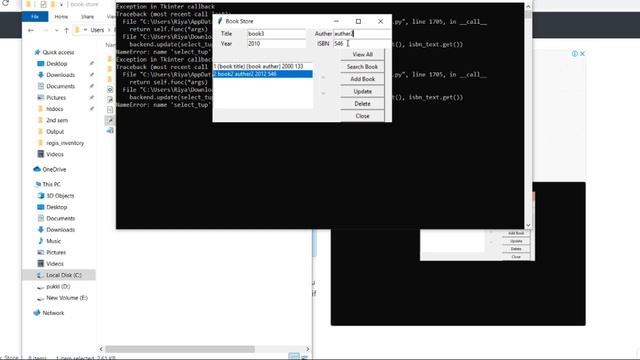This screenshot has height=360, width=640.
Task: Close the advertisement with the X icon
Action: [x=582, y=53]
